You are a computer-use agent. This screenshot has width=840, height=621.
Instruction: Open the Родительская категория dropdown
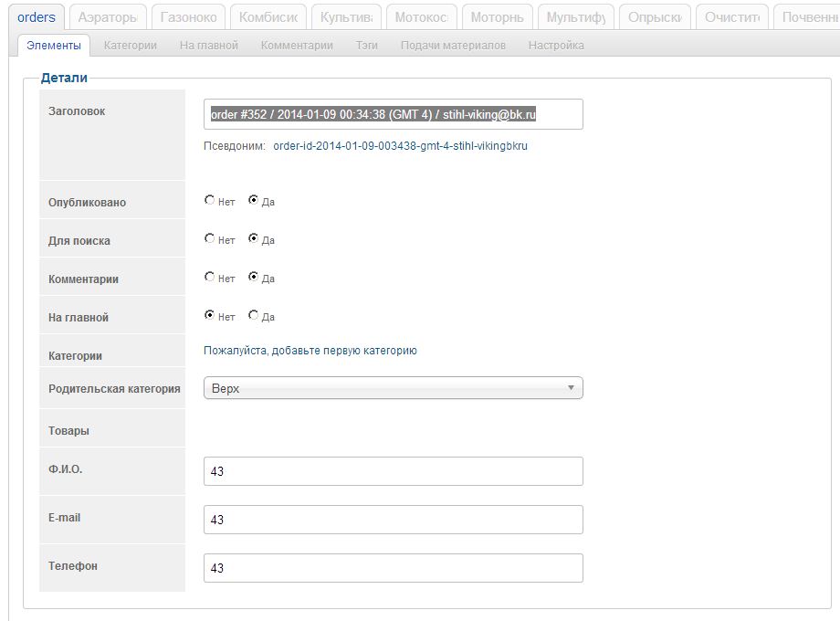pyautogui.click(x=393, y=388)
